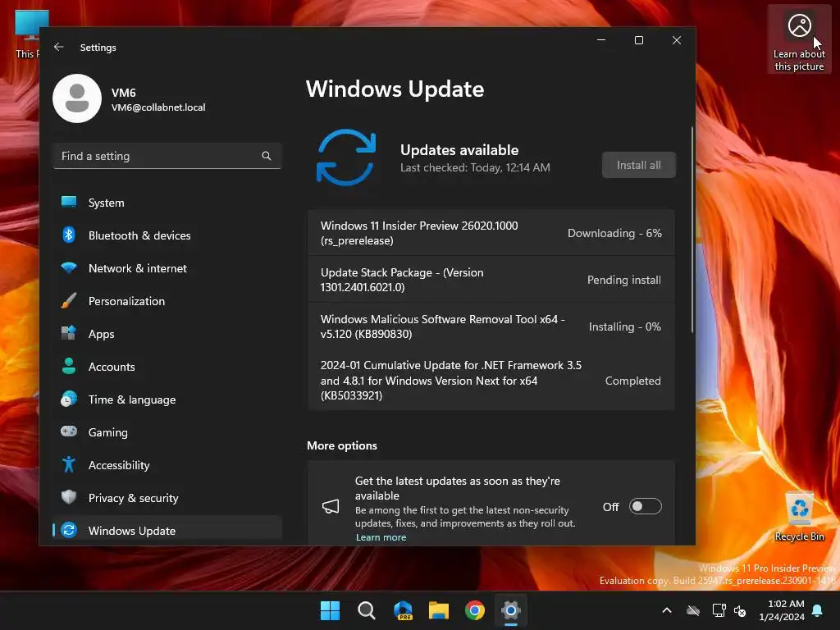The width and height of the screenshot is (840, 630).
Task: Go to Network & internet settings
Action: (167, 268)
